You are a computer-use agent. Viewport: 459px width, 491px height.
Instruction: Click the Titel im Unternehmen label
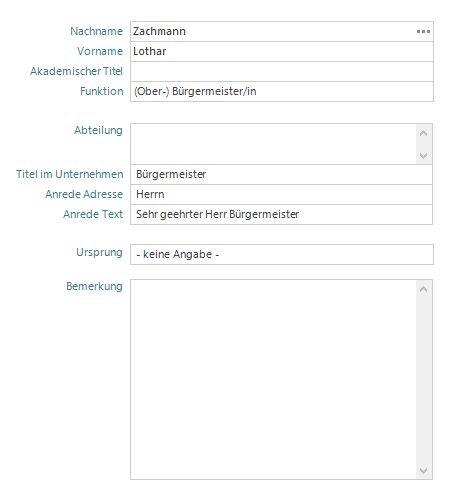click(70, 174)
